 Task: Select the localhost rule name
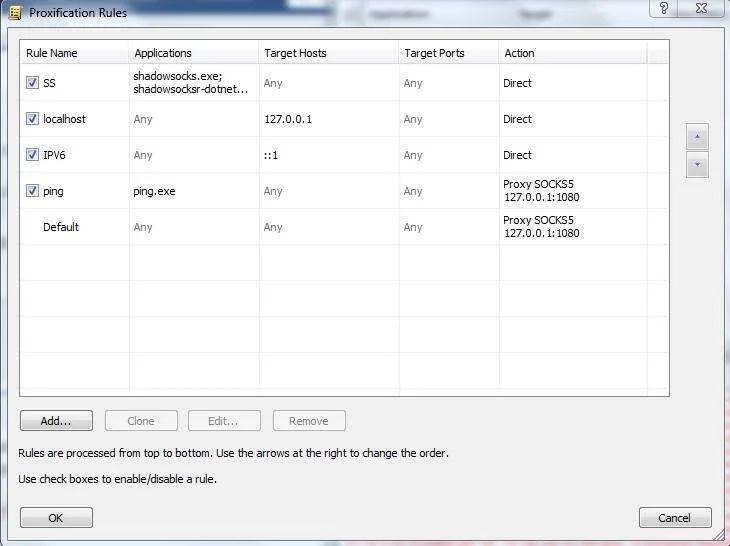click(64, 119)
